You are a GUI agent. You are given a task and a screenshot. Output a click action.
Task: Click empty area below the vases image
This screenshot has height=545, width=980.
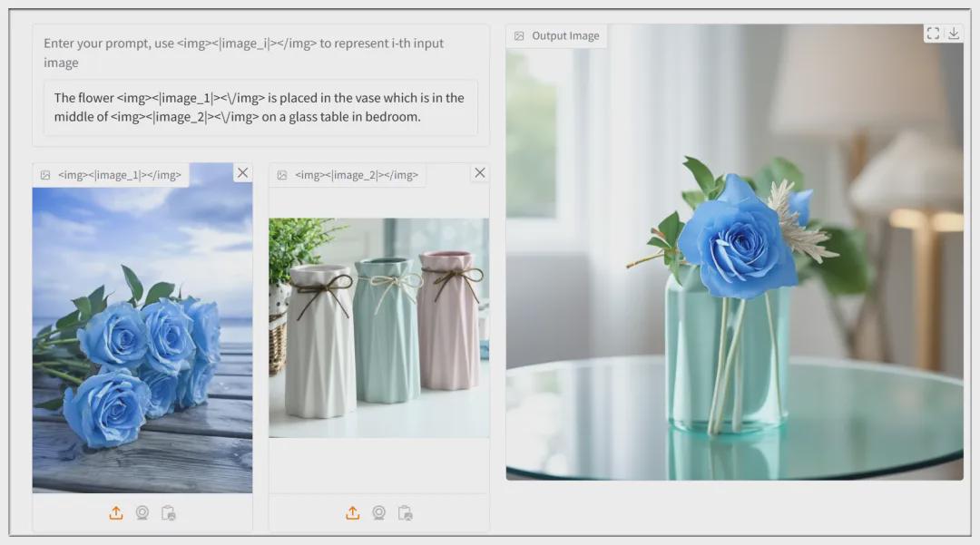point(378,464)
